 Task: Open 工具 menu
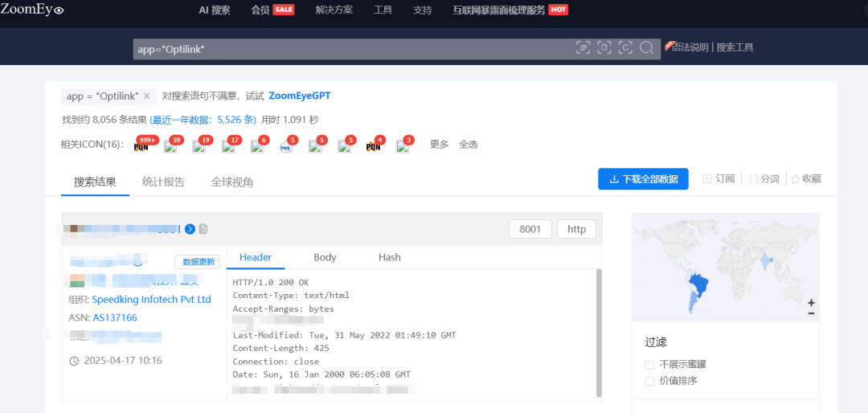pyautogui.click(x=383, y=10)
